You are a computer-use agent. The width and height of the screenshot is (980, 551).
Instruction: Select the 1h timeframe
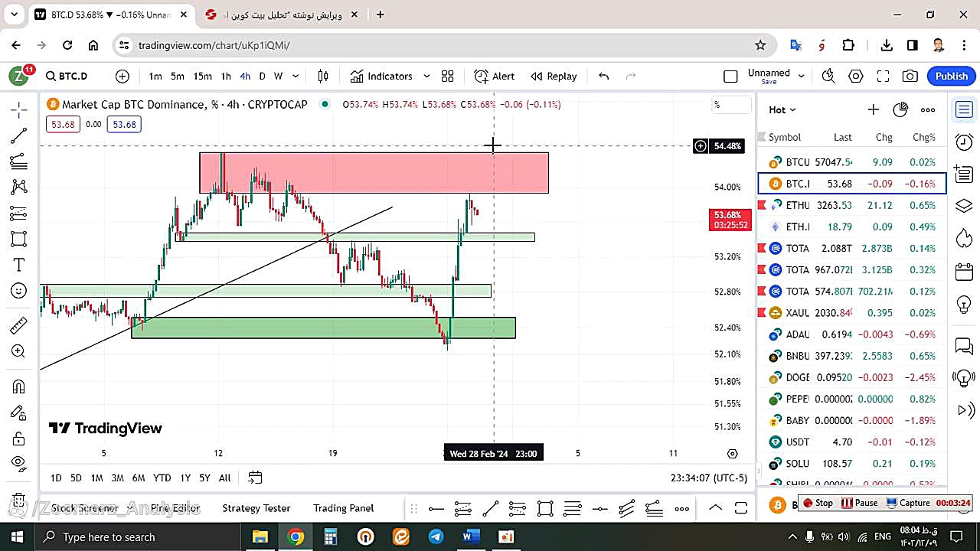(226, 76)
